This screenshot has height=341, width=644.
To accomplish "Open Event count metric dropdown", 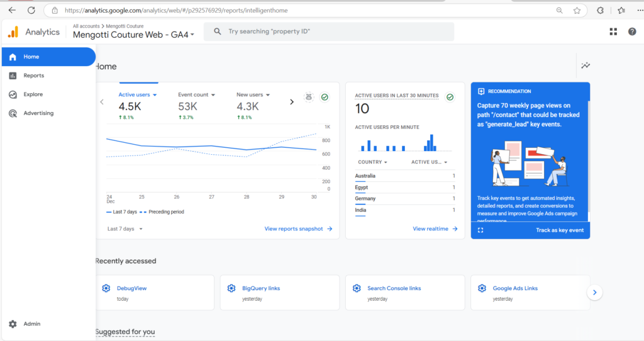I will [196, 94].
